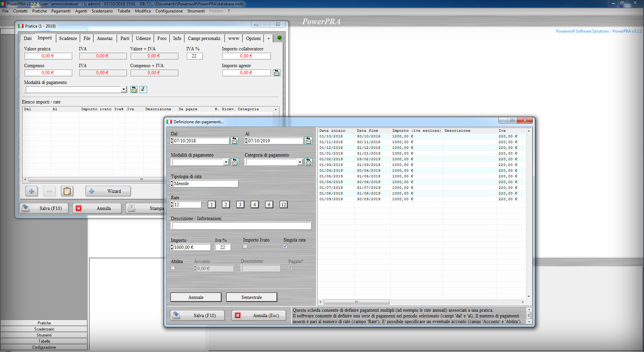The image size is (644, 352).
Task: Enable Abilita acconto checkbox
Action: coord(173,268)
